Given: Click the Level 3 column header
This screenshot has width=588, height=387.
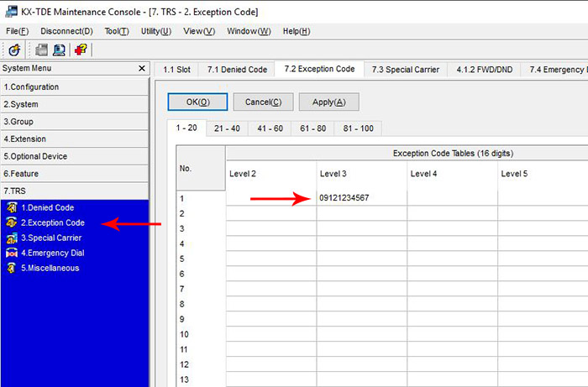Looking at the screenshot, I should pyautogui.click(x=362, y=174).
